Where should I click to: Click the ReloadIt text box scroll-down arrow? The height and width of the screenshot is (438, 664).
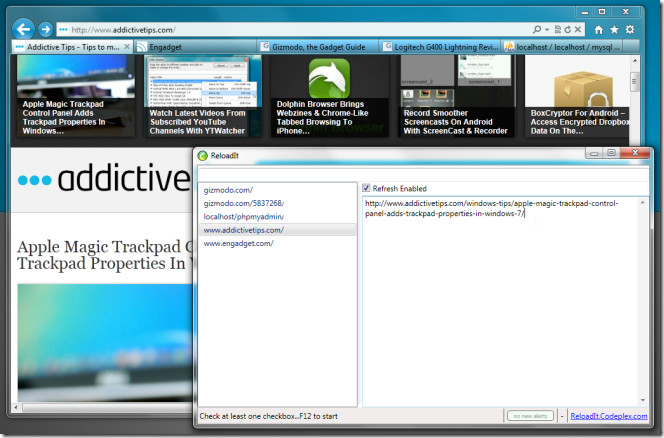[x=643, y=400]
